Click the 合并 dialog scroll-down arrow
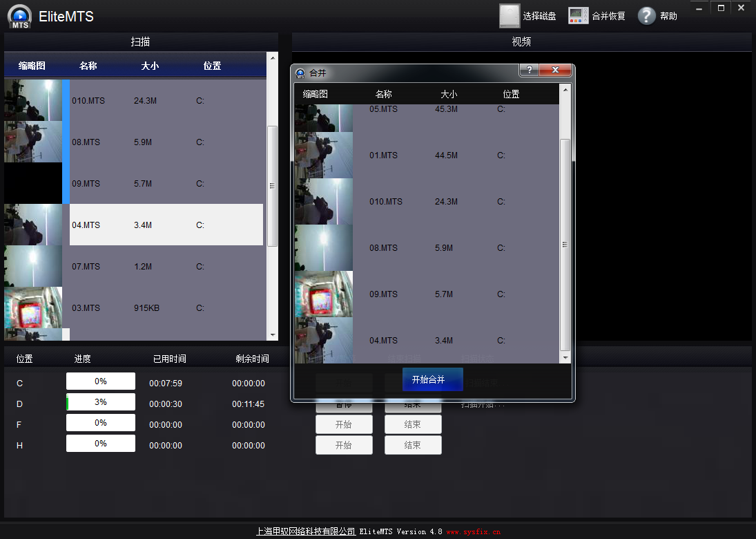This screenshot has width=756, height=539. pyautogui.click(x=565, y=357)
